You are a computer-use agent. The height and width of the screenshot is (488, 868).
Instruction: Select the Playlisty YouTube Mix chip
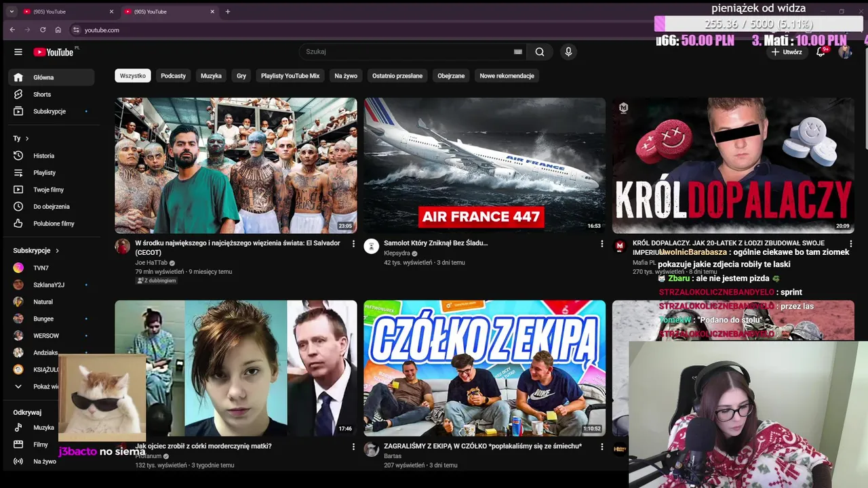click(x=290, y=76)
